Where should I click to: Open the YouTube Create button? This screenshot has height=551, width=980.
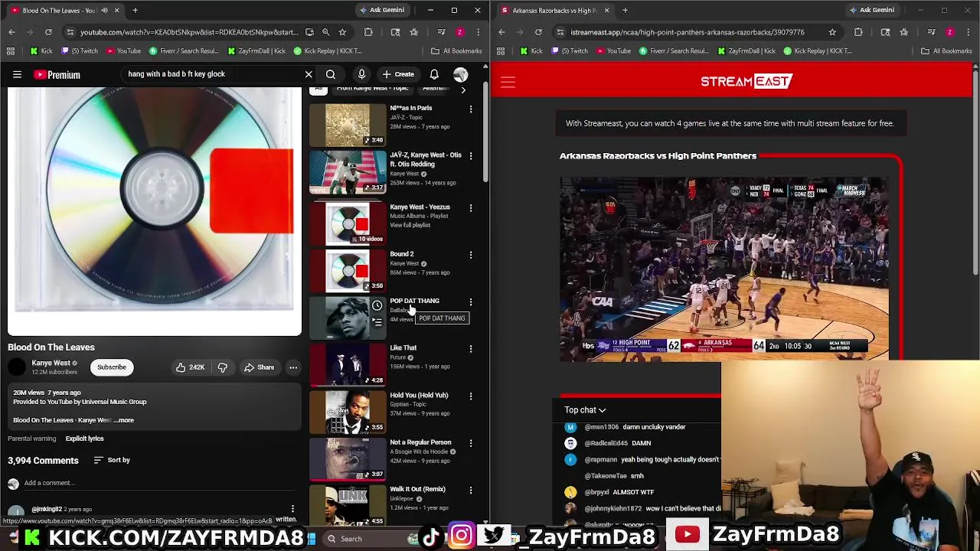(398, 74)
